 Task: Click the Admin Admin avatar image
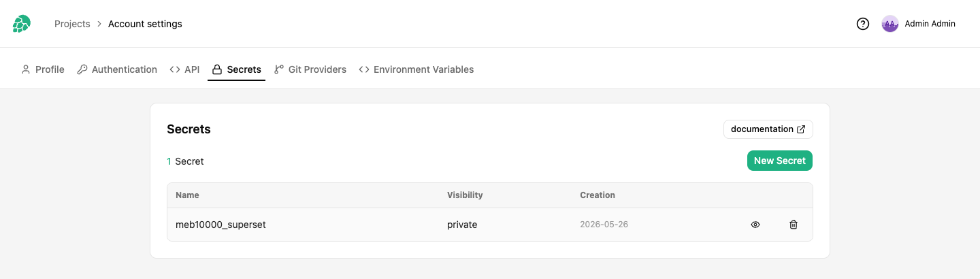point(890,24)
